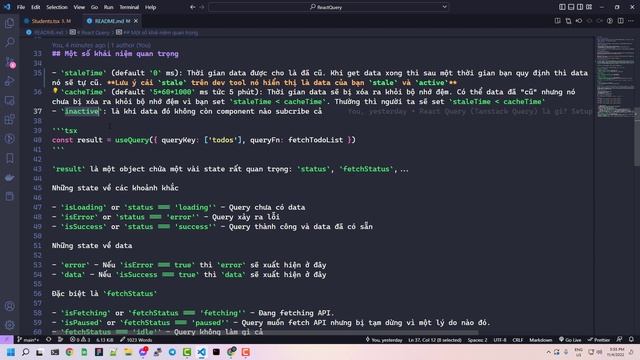Toggle bottom panel layout icon
This screenshot has width=640, height=360.
click(571, 7)
